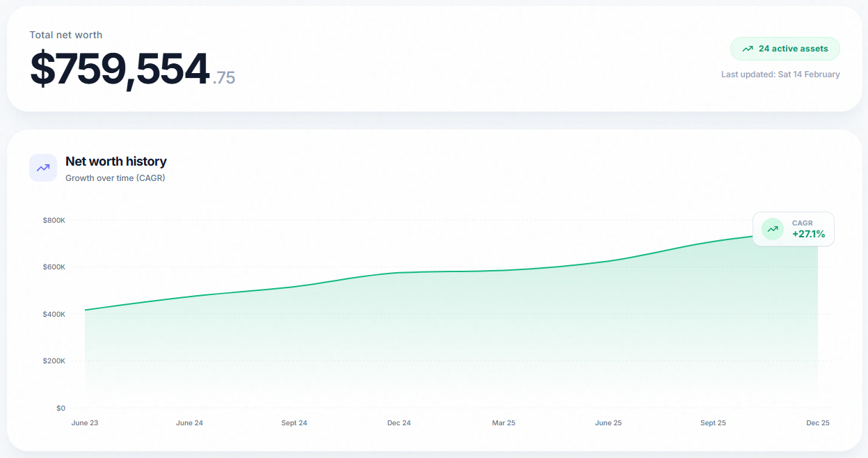The image size is (868, 458).
Task: Click the Last updated Sat 14 February text
Action: (x=782, y=74)
